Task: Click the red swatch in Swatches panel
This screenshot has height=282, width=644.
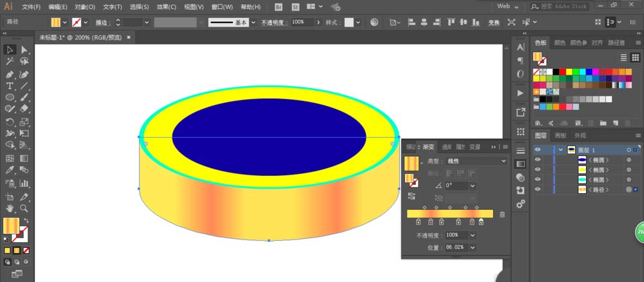Action: pyautogui.click(x=562, y=71)
